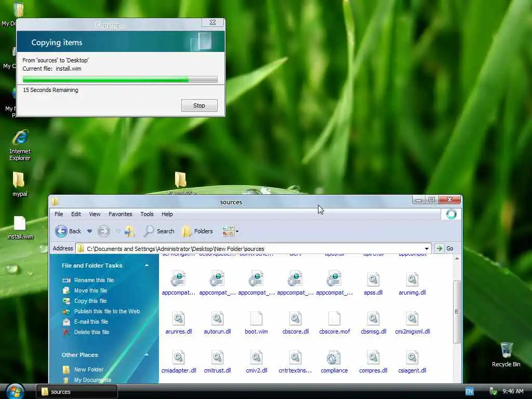This screenshot has height=399, width=532.
Task: Select the arunimg.dll file icon
Action: click(412, 280)
